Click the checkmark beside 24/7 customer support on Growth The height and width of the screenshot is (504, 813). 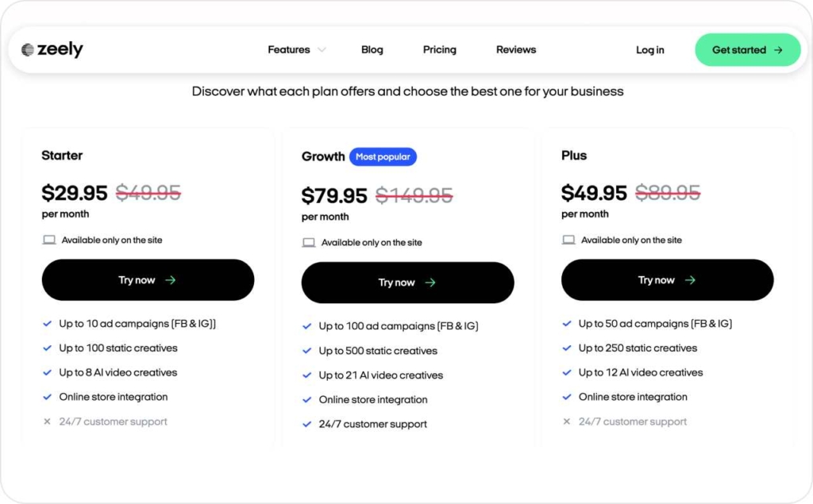[306, 424]
